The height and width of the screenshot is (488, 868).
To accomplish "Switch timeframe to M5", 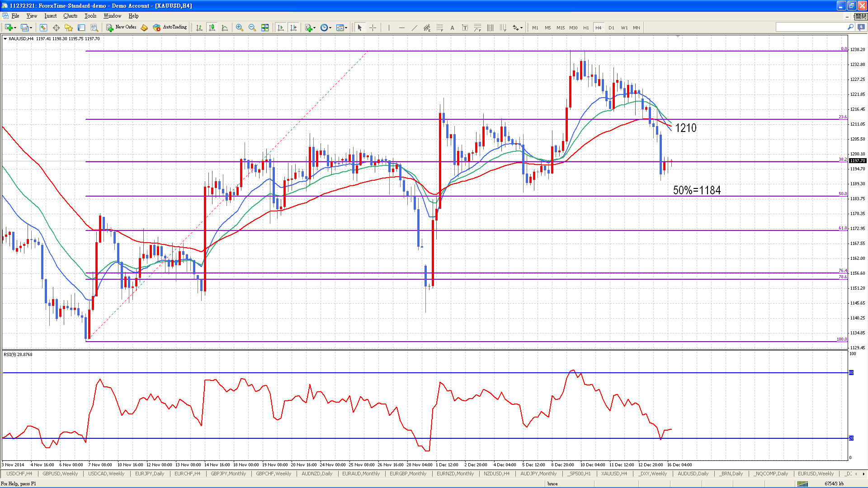I will point(548,28).
